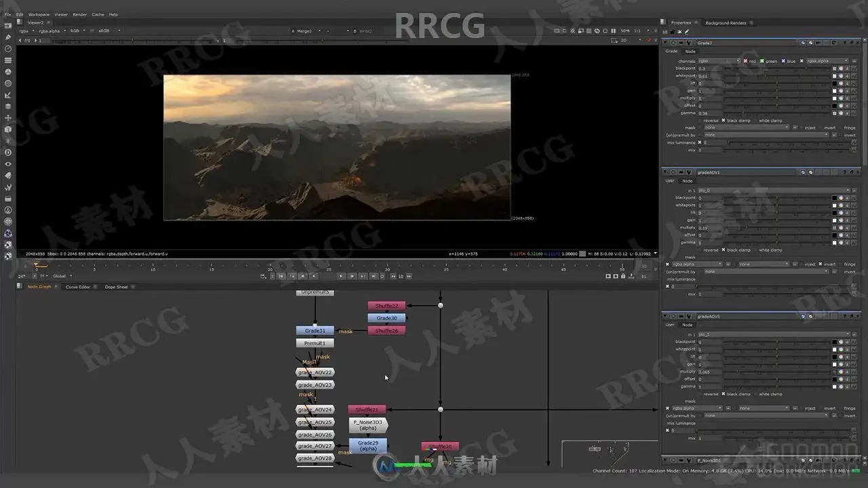Switch to the Curve Editor tab
This screenshot has height=488, width=868.
77,287
